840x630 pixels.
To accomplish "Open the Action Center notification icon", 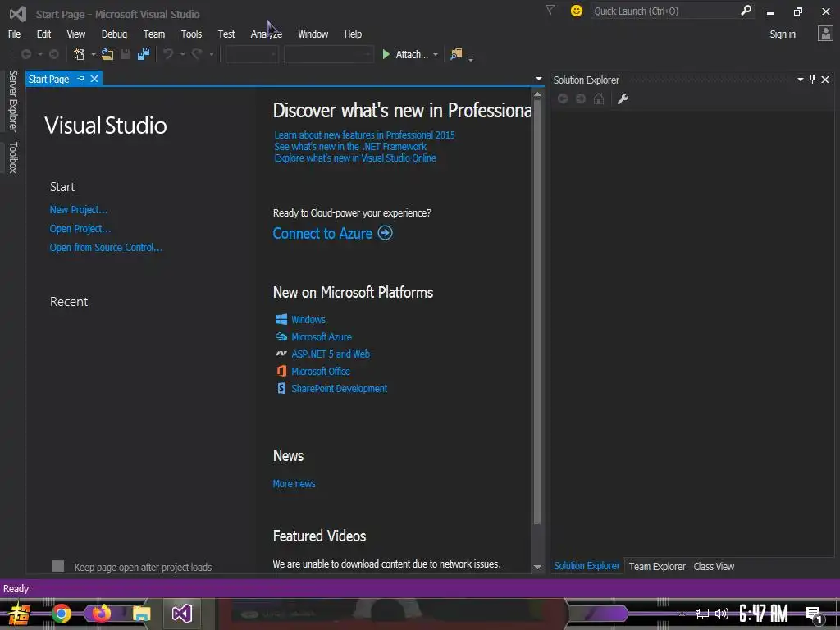I will pyautogui.click(x=815, y=614).
